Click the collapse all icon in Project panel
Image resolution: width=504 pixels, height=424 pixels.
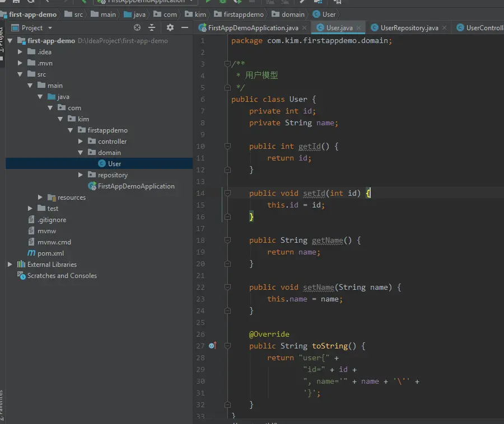152,27
